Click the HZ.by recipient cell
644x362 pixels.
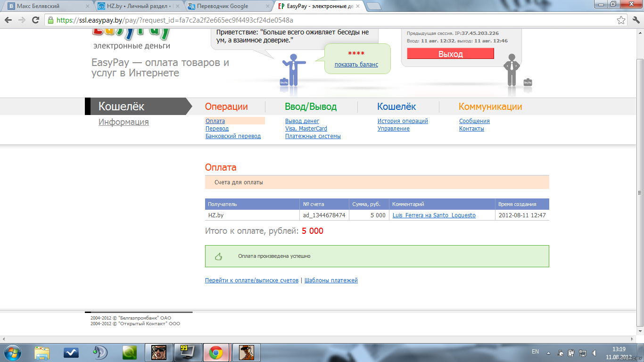click(x=252, y=215)
